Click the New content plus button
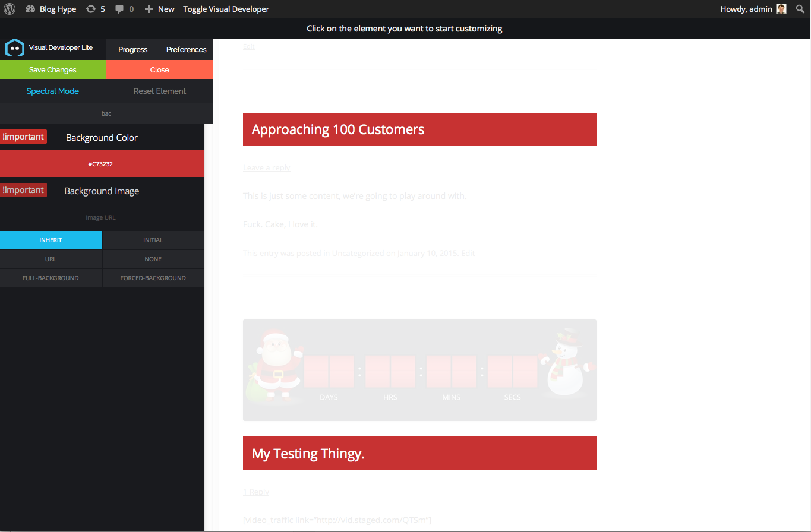The width and height of the screenshot is (811, 532). click(x=159, y=9)
